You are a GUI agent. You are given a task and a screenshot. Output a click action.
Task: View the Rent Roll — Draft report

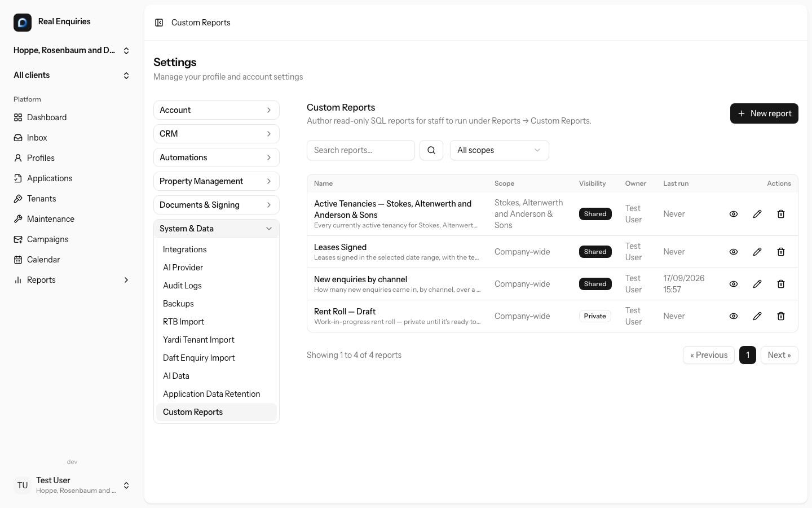point(734,316)
